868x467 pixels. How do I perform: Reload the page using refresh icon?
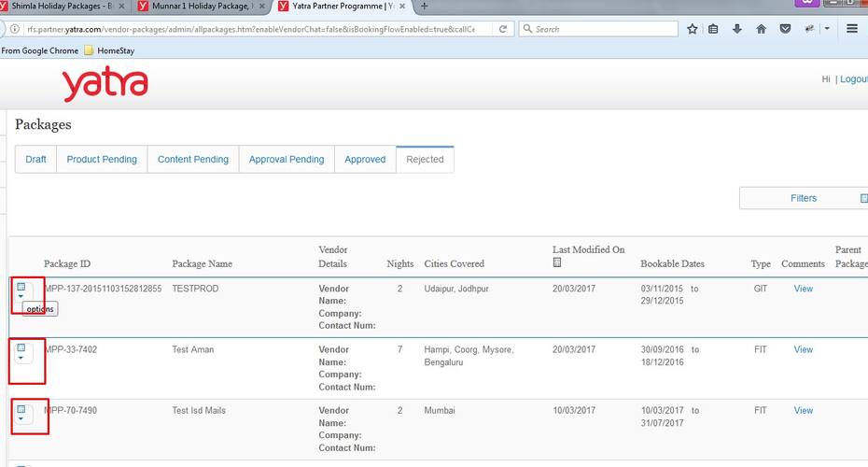[x=503, y=29]
